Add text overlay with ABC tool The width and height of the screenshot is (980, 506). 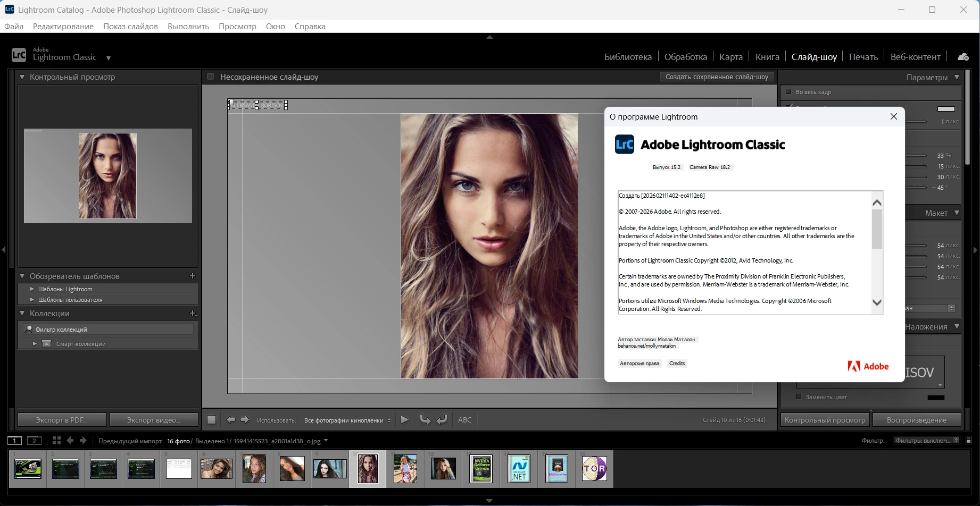(x=464, y=420)
